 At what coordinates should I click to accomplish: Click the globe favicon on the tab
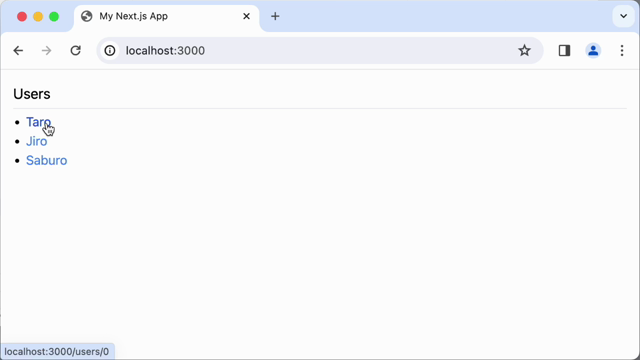[87, 16]
